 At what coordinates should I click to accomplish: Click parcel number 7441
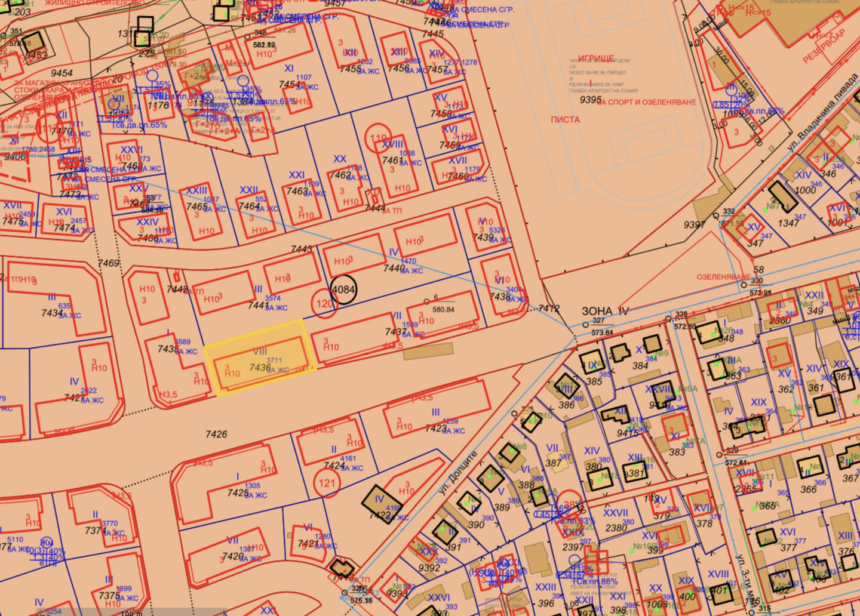(259, 306)
